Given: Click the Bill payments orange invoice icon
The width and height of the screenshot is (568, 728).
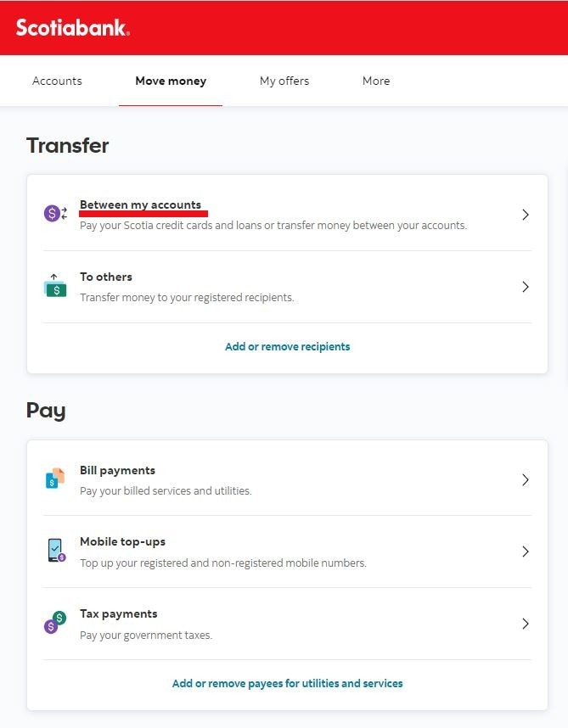Looking at the screenshot, I should pos(54,479).
